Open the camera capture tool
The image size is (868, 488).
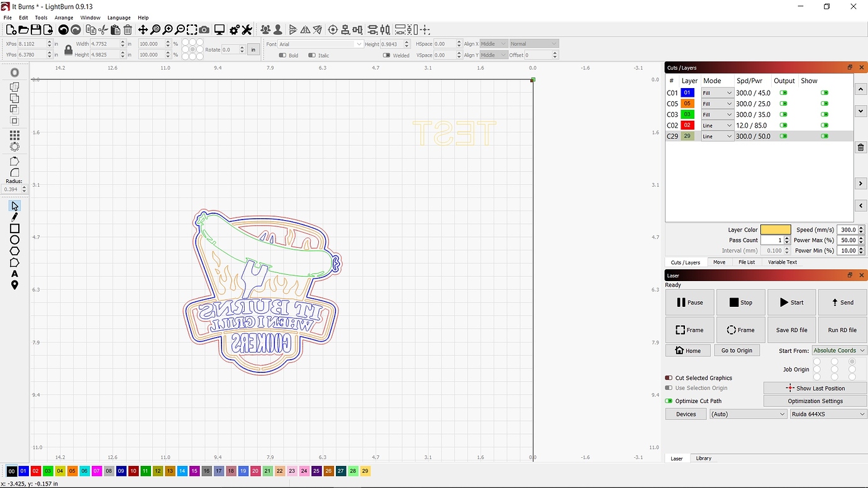click(x=204, y=30)
